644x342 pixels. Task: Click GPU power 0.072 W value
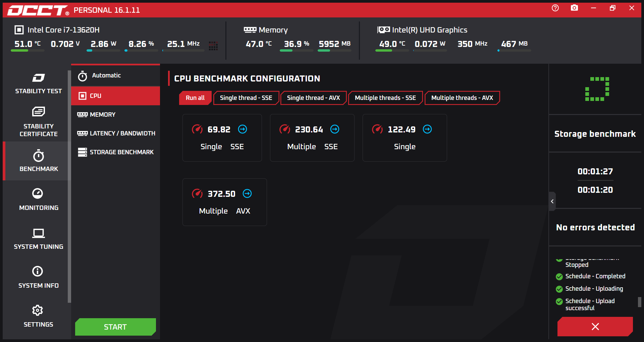[430, 44]
